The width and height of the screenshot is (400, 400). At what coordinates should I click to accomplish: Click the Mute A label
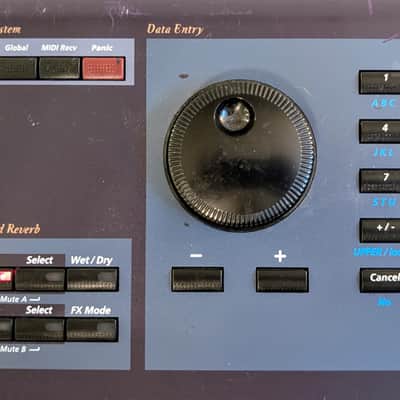20,299
